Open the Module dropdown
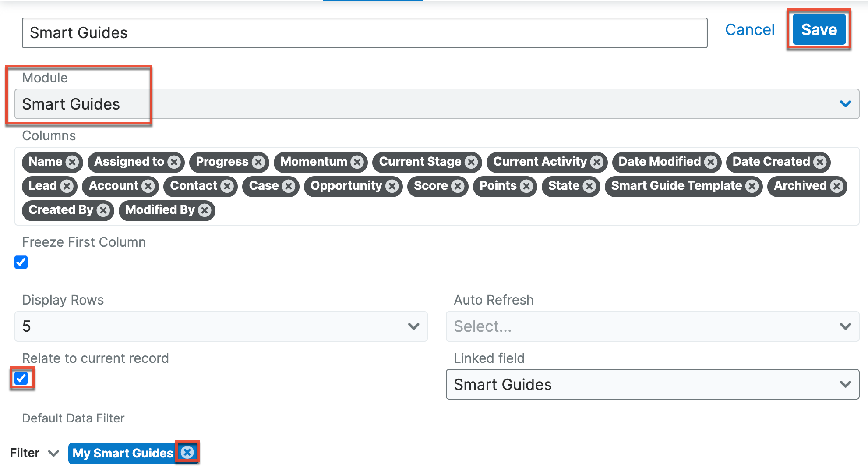868x468 pixels. coord(436,104)
